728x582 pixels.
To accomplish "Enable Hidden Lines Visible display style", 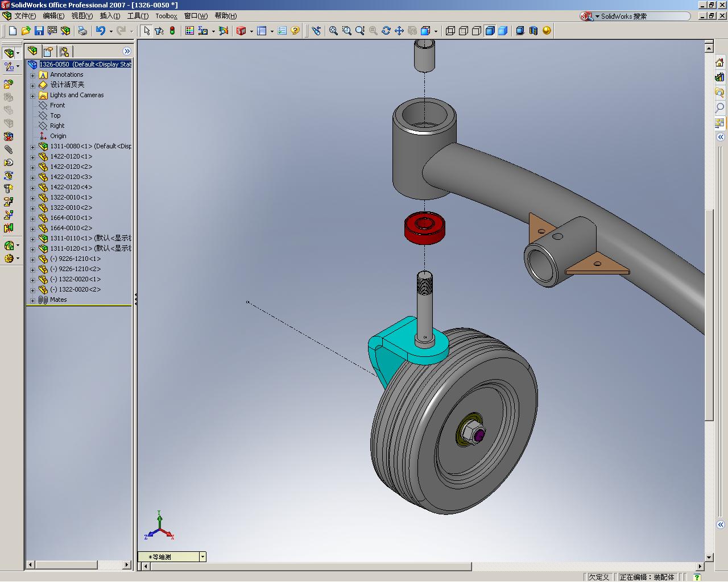I will (464, 31).
